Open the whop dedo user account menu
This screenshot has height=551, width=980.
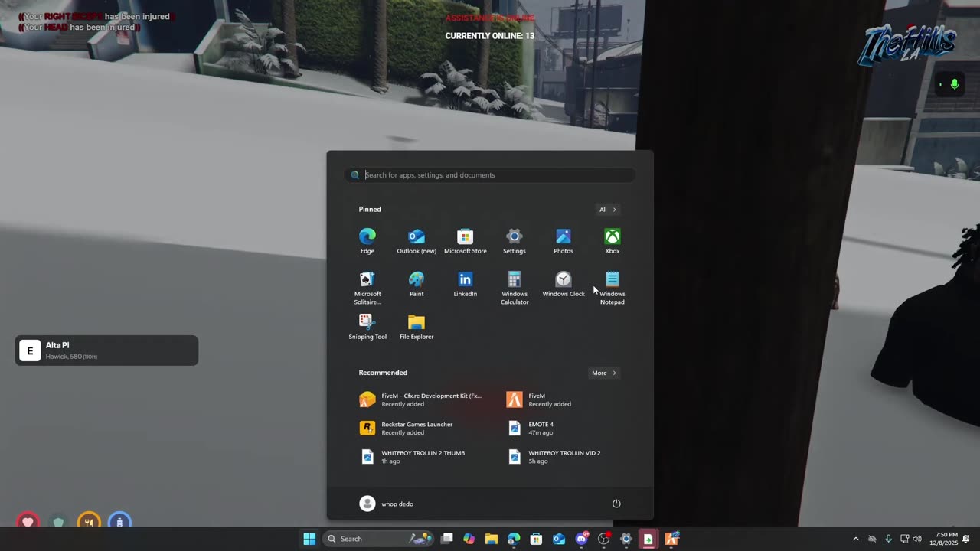coord(387,504)
